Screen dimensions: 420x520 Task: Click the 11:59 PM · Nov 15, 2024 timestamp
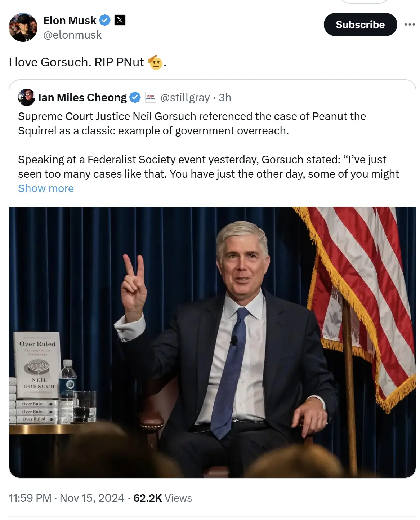[66, 498]
